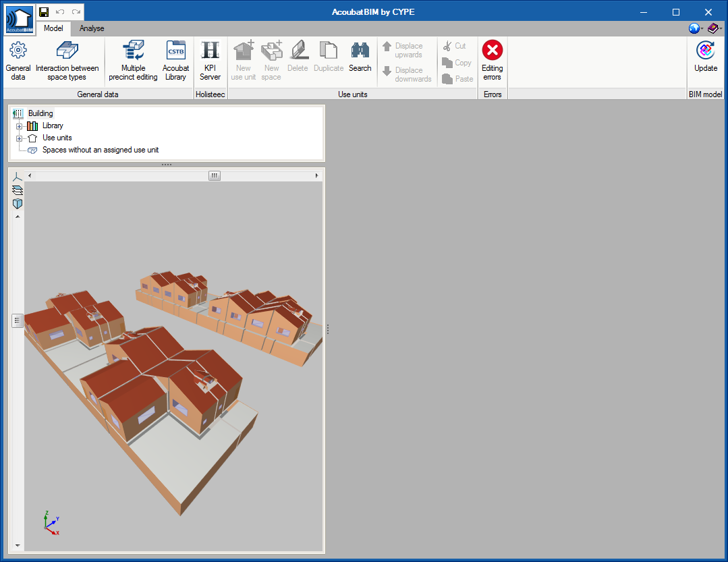This screenshot has height=562, width=728.
Task: Select Interaction between space types
Action: [x=67, y=59]
